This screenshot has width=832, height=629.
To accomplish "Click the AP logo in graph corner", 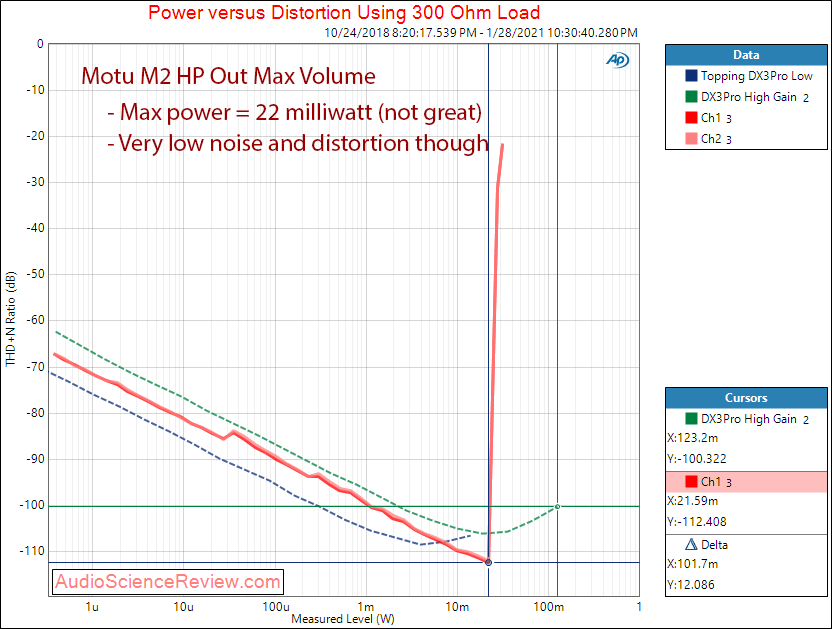I will pos(618,60).
